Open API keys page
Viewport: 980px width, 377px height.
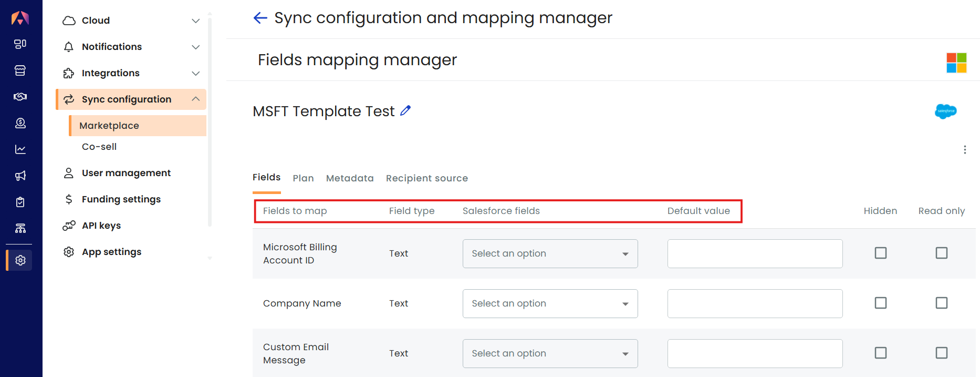101,226
